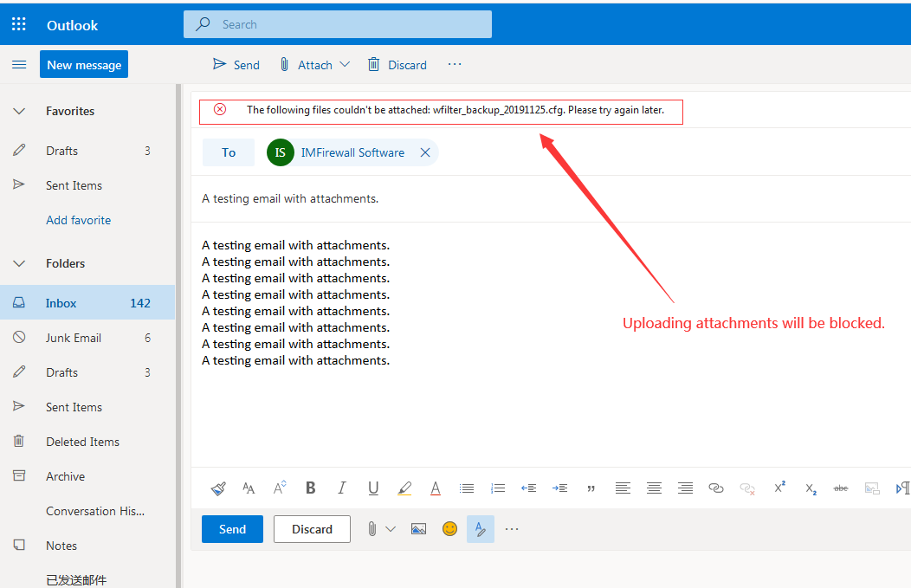The image size is (911, 588).
Task: Open Sent Items under Favorites
Action: [x=87, y=185]
